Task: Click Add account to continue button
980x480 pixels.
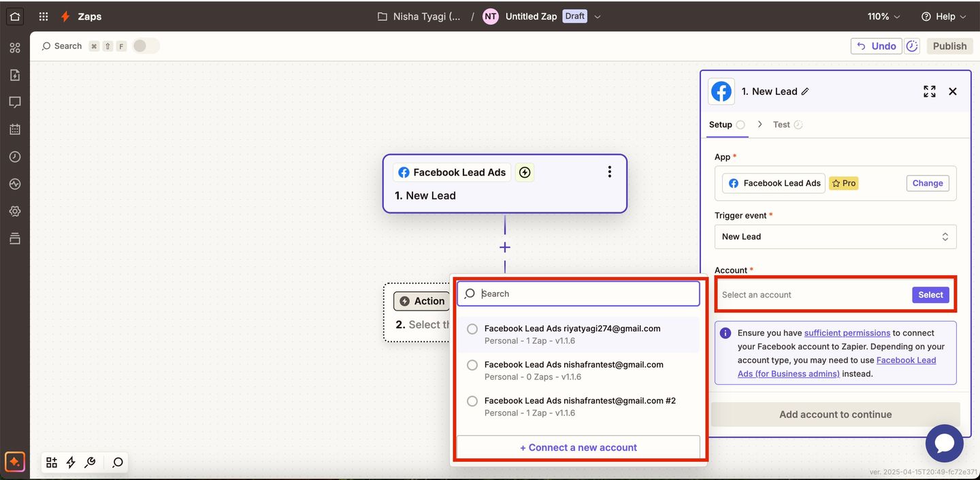Action: (x=836, y=414)
